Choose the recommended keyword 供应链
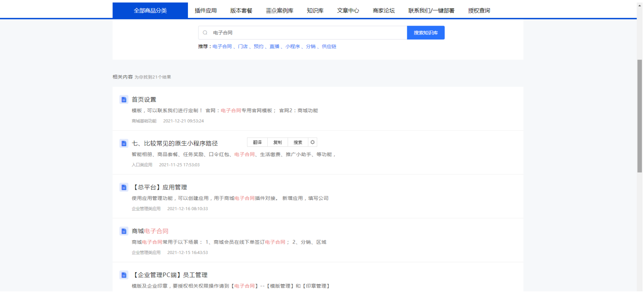 coord(329,47)
